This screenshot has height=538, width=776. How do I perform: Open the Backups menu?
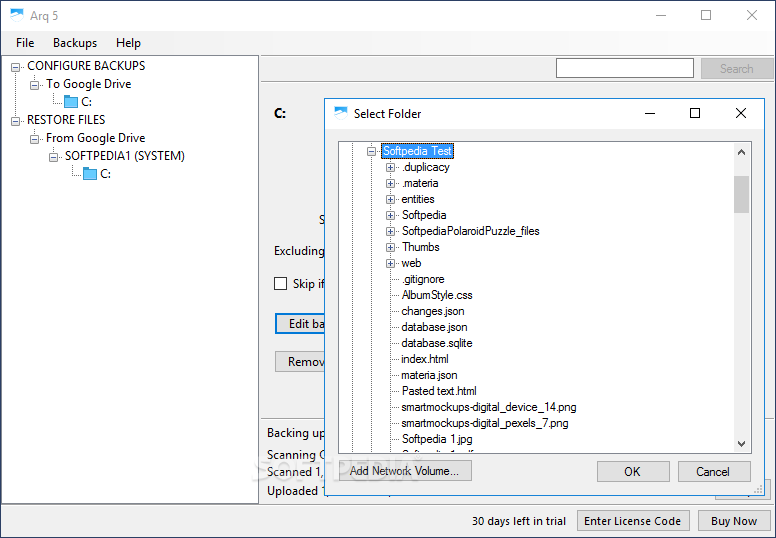(x=75, y=43)
